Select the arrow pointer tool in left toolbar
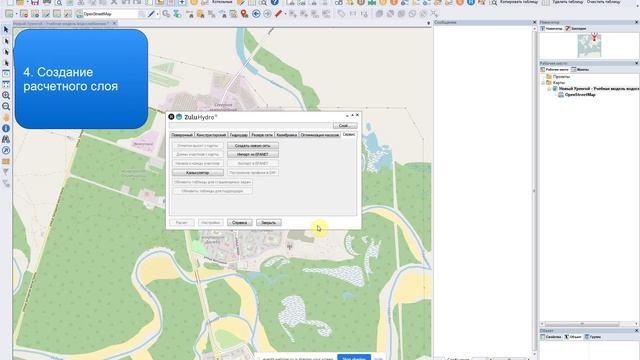 coord(6,29)
